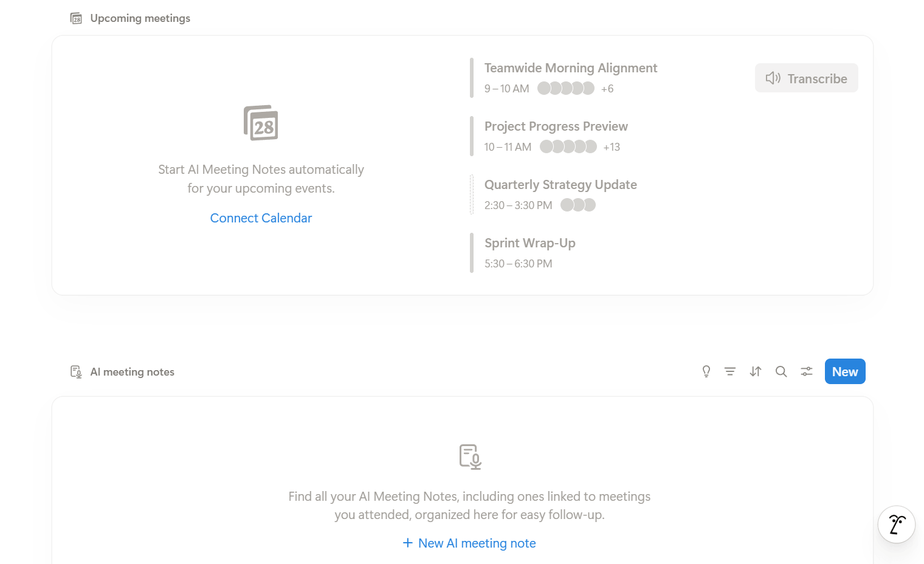The image size is (924, 564).
Task: Click the AI meeting notes heading icon
Action: 76,372
